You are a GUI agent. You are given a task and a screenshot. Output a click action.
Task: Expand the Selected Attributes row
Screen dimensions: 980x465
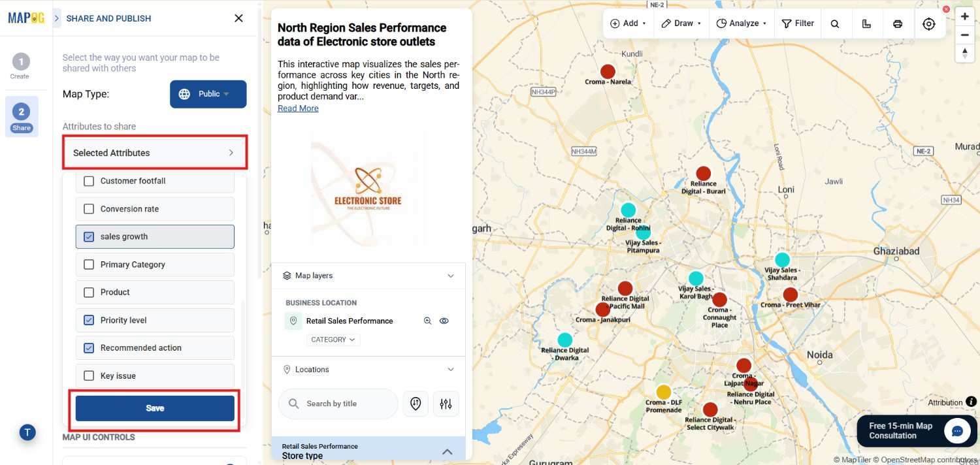click(155, 153)
